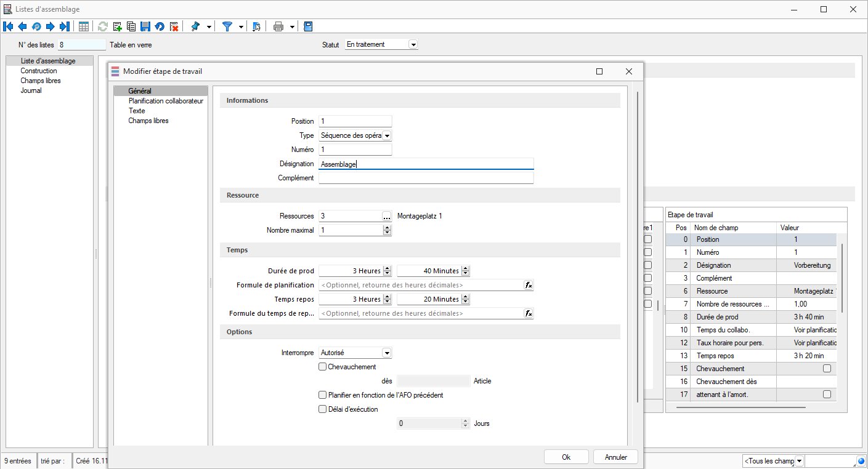Click the new record icon with green plus
868x469 pixels.
tap(117, 26)
